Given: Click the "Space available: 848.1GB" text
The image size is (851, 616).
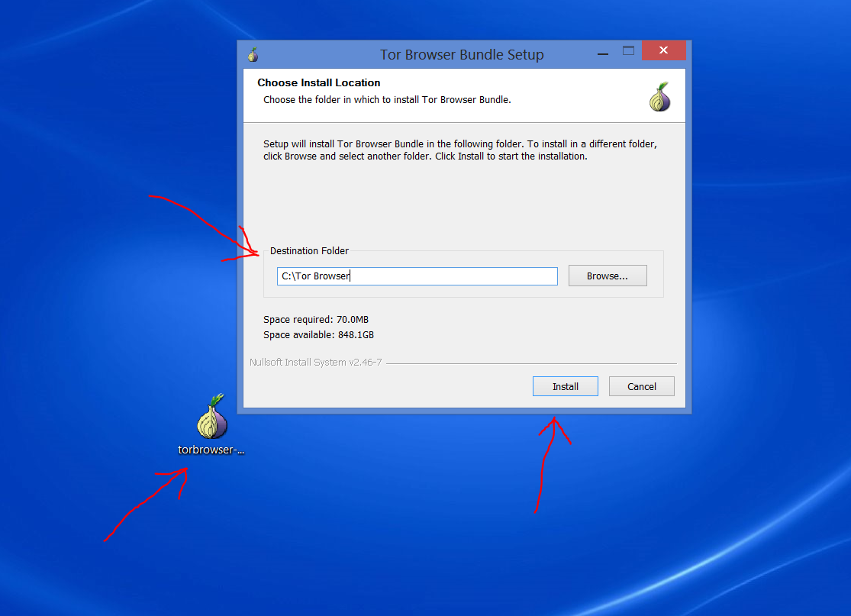Looking at the screenshot, I should pos(318,335).
